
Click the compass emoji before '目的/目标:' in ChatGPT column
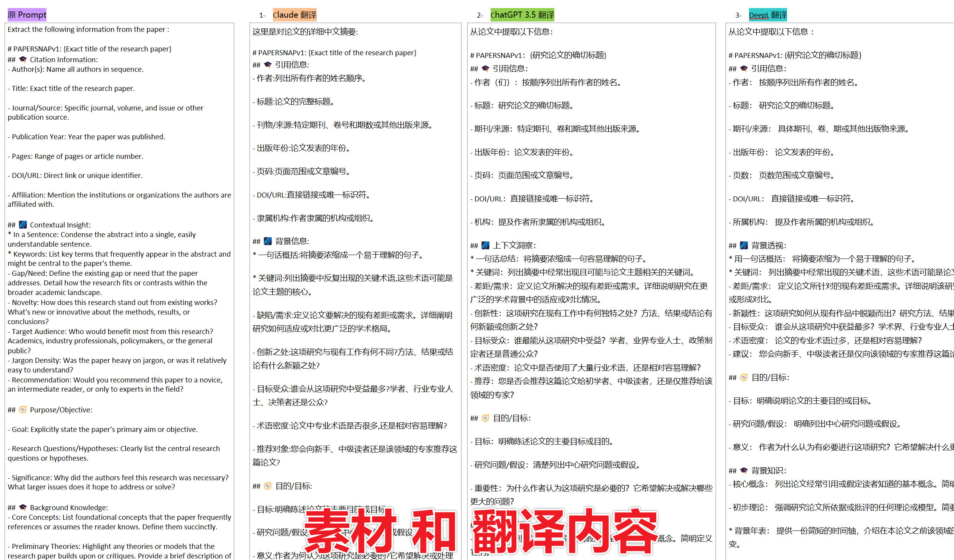(x=486, y=418)
